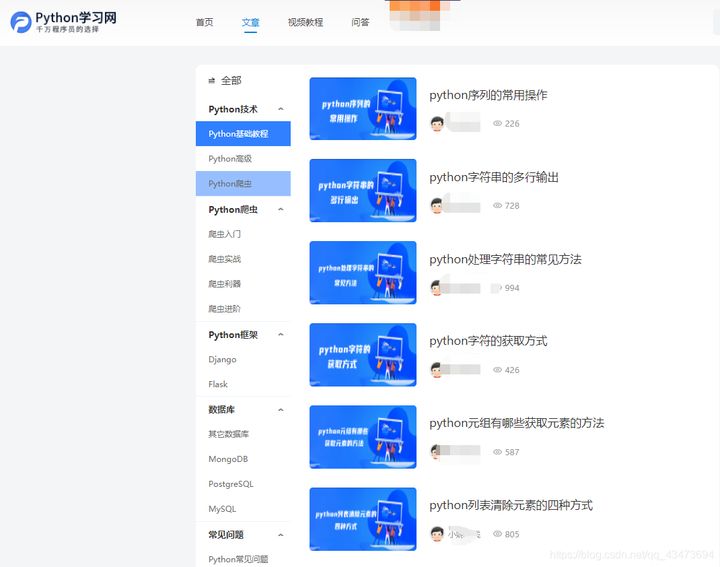Click the eye icon beside 426 views
The width and height of the screenshot is (720, 567).
[497, 370]
